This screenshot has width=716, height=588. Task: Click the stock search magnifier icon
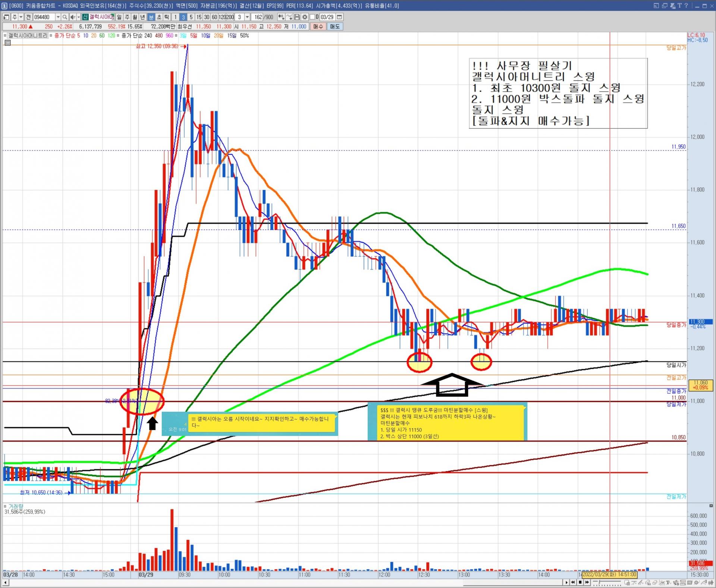pos(65,17)
